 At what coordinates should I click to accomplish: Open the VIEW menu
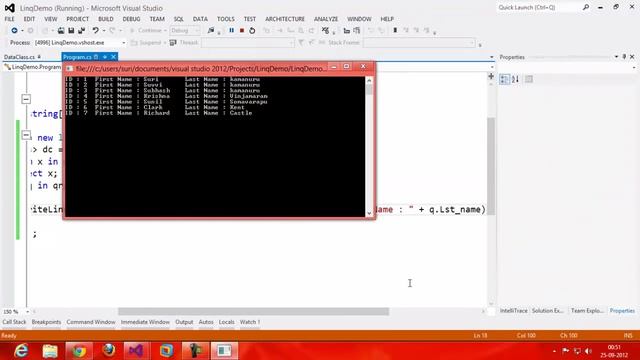click(51, 19)
